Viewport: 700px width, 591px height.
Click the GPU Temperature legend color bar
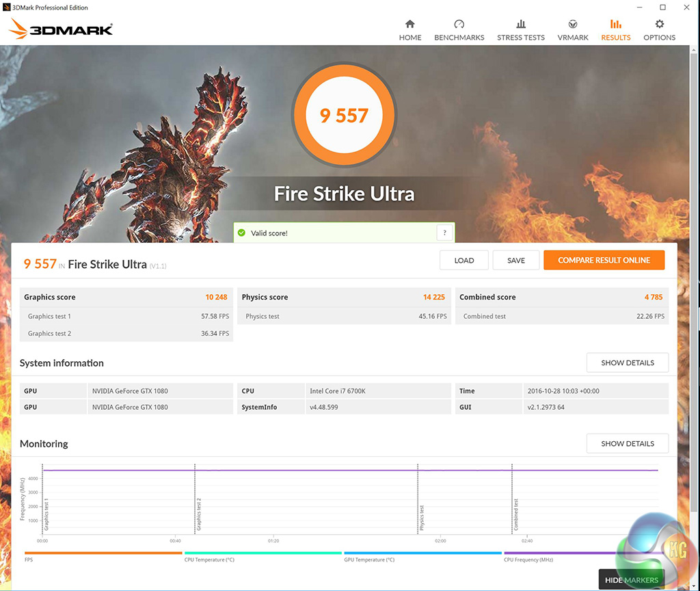[422, 553]
